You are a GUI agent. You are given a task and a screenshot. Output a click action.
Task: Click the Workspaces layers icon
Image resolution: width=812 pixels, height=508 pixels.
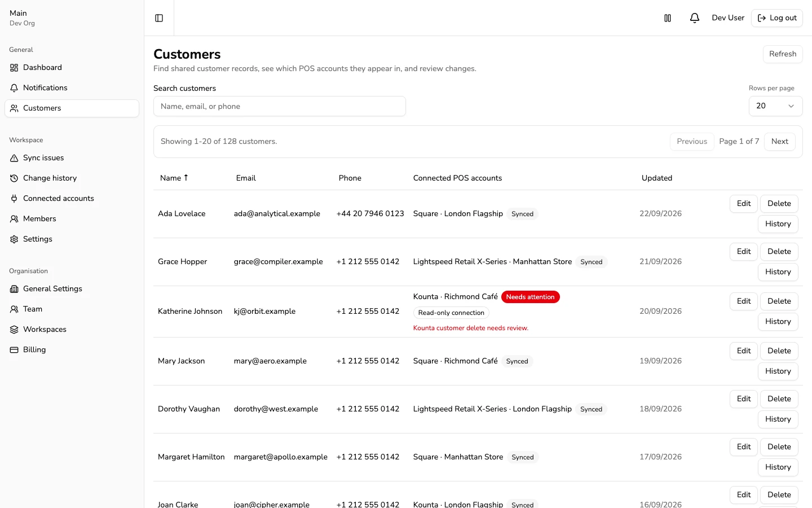14,330
